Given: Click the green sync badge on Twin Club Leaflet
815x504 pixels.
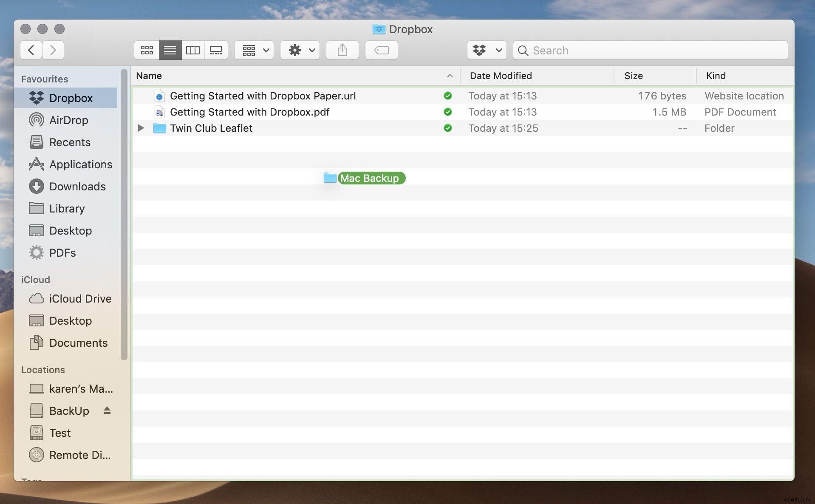Looking at the screenshot, I should [448, 128].
